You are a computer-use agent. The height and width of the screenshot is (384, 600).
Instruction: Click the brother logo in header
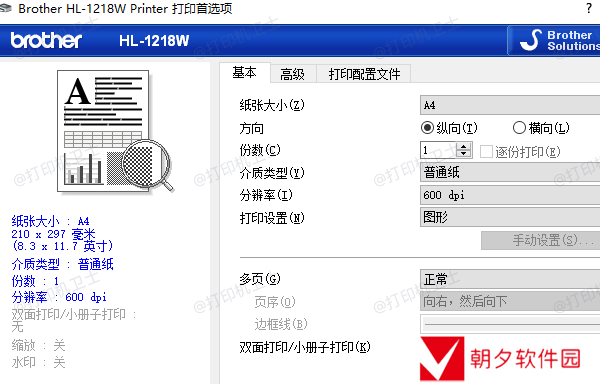46,40
